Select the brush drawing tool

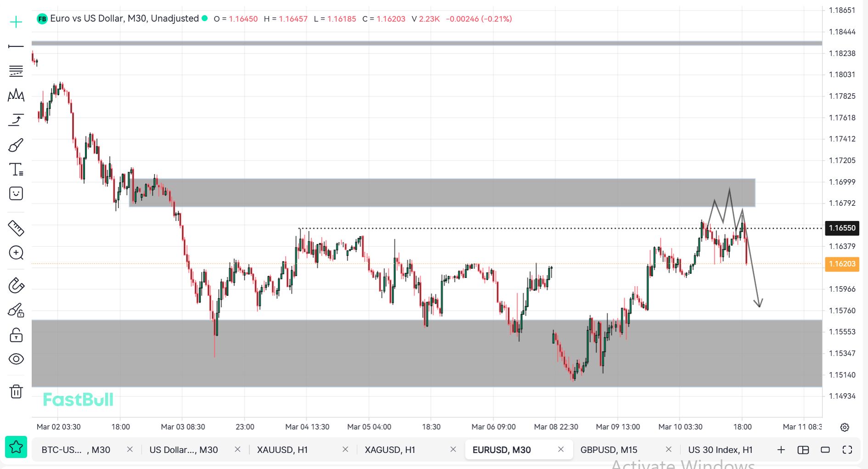(x=16, y=146)
